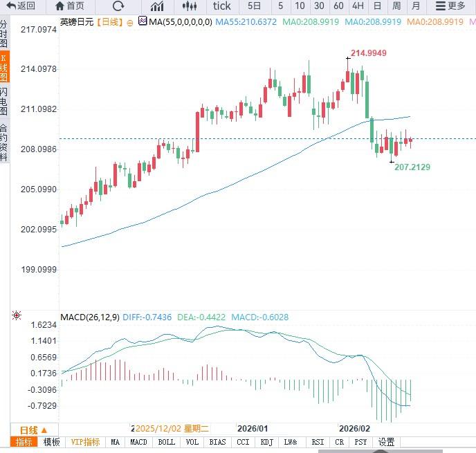Open the chart type bars icon
The height and width of the screenshot is (453, 476).
click(157, 6)
